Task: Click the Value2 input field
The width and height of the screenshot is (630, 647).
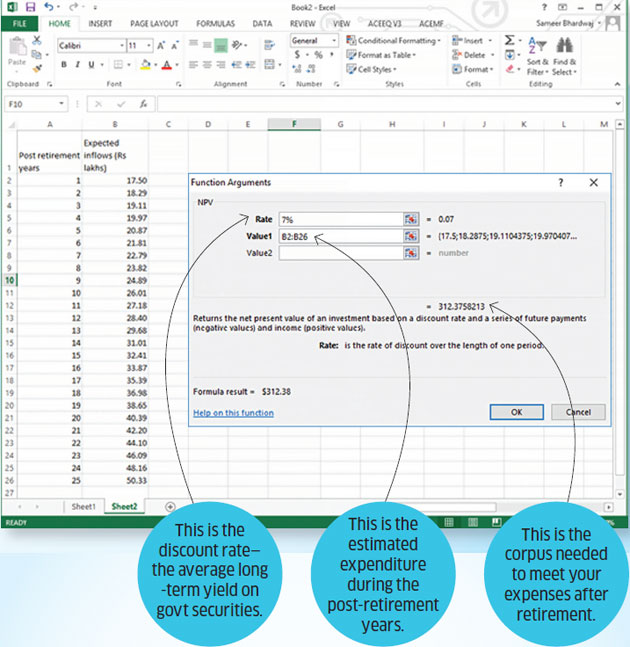Action: (x=340, y=254)
